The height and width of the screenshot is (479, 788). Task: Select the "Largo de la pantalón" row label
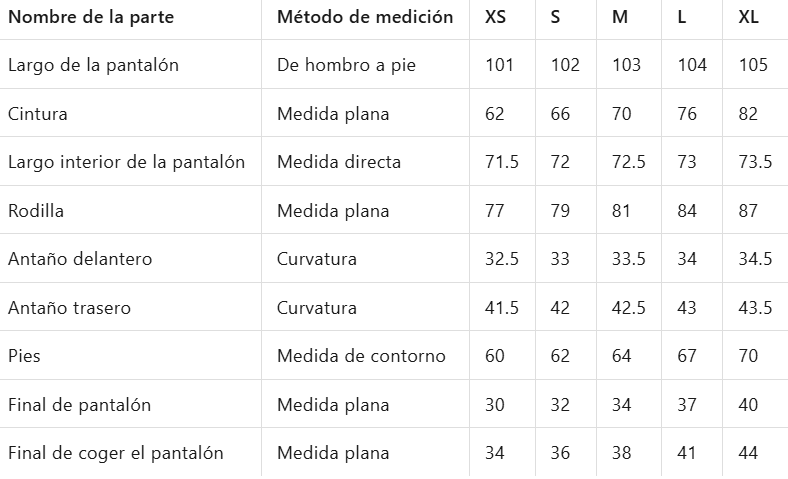[x=93, y=65]
